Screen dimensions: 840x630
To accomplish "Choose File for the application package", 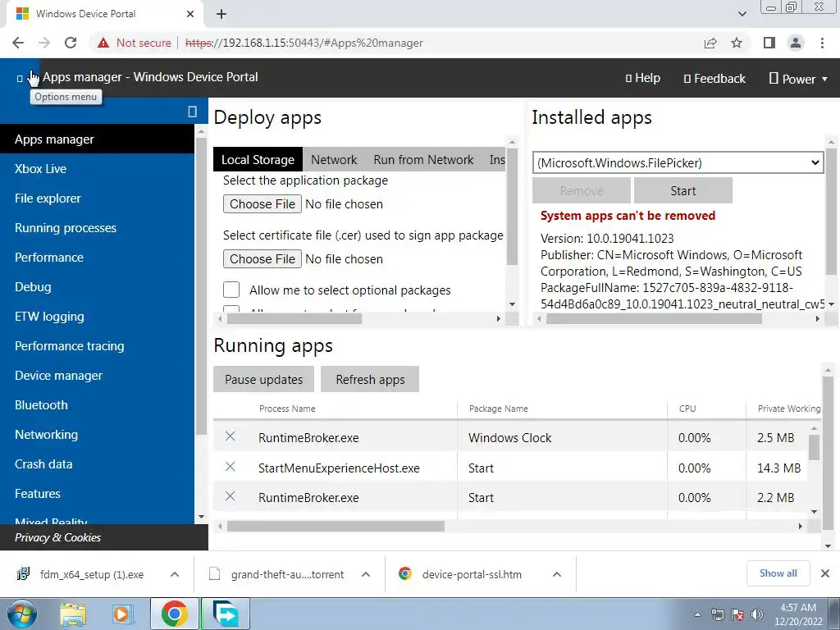I will coord(262,204).
